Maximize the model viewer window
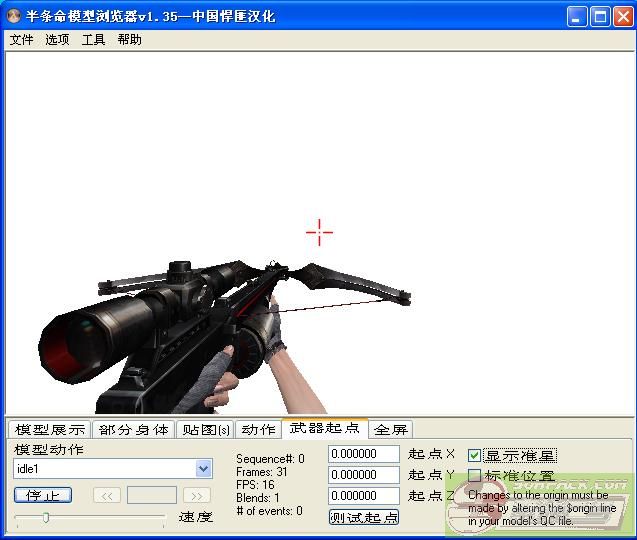This screenshot has width=637, height=540. (600, 16)
